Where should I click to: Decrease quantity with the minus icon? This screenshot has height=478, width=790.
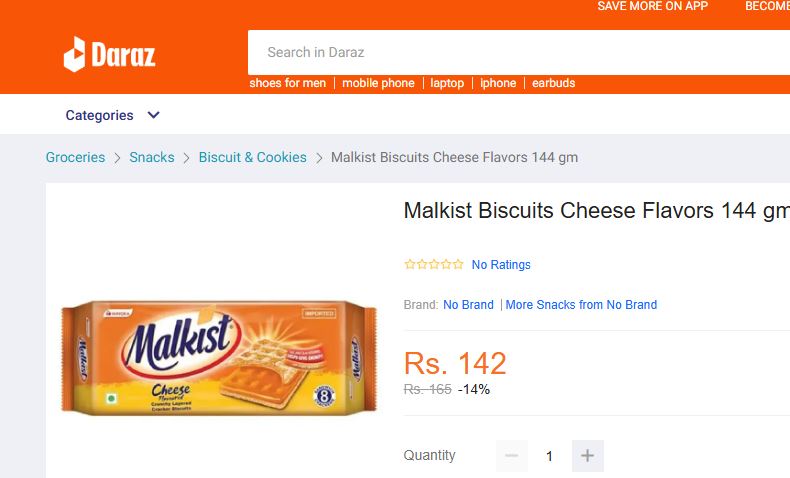511,456
